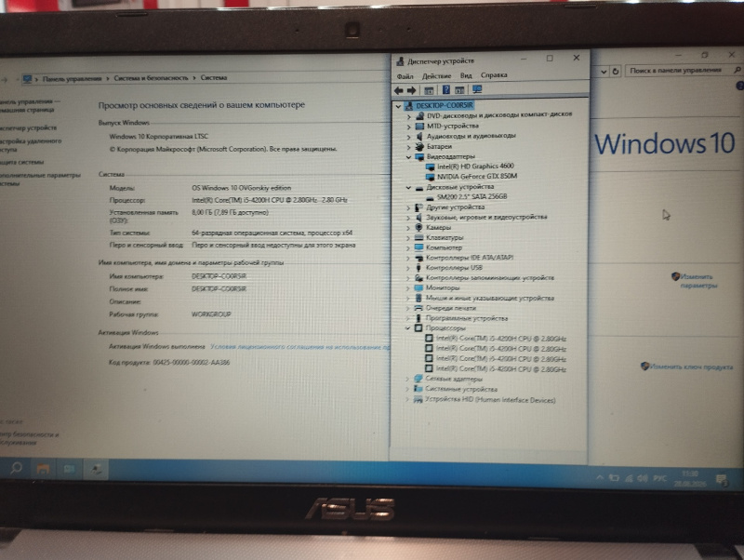Open the notification center icon
The height and width of the screenshot is (560, 744).
tap(722, 480)
